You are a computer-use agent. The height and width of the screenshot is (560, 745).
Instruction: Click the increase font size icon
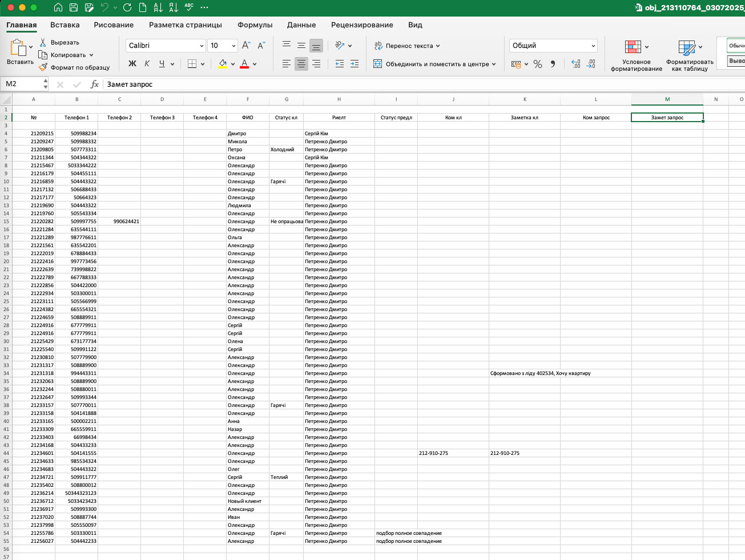(x=246, y=46)
